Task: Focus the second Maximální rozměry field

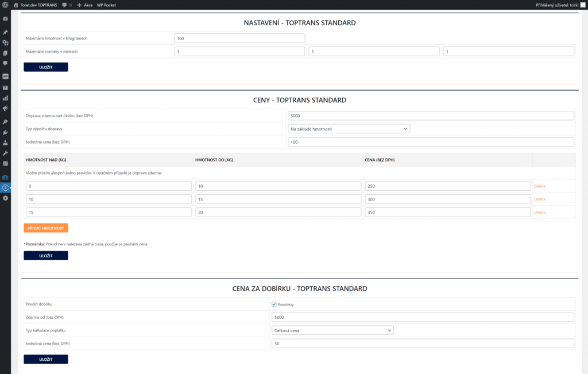Action: coord(374,51)
